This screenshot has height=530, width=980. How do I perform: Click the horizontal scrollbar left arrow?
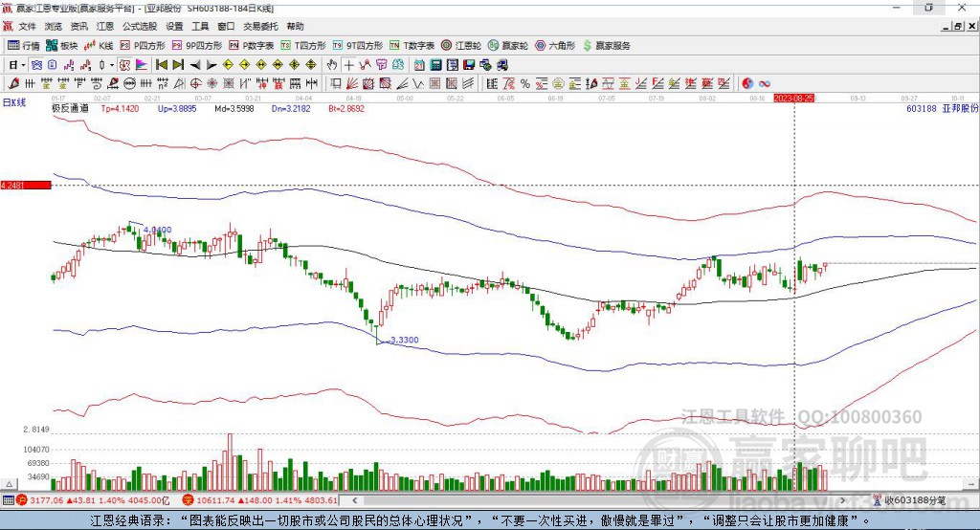(355, 500)
